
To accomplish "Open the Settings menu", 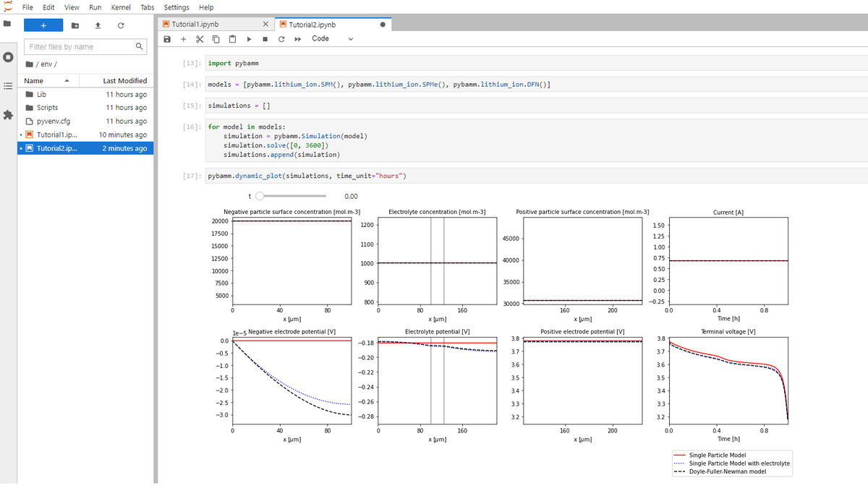I will (x=176, y=7).
